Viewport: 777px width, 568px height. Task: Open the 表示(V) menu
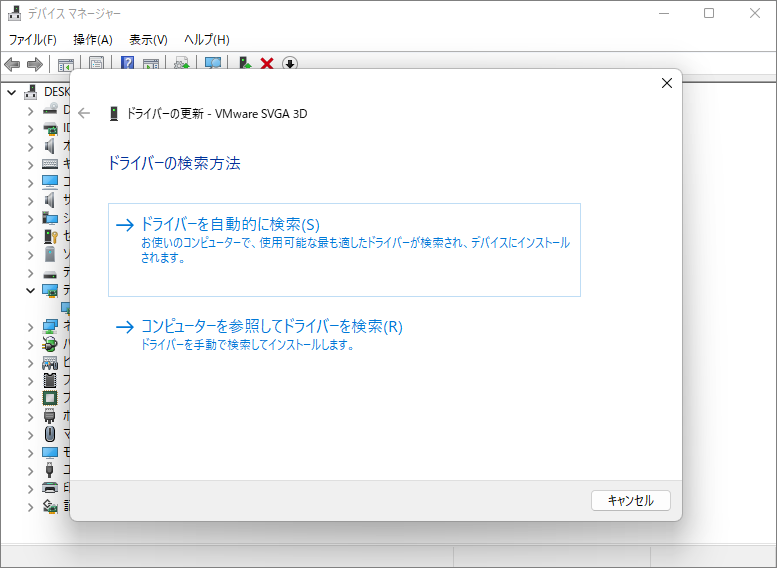click(148, 40)
